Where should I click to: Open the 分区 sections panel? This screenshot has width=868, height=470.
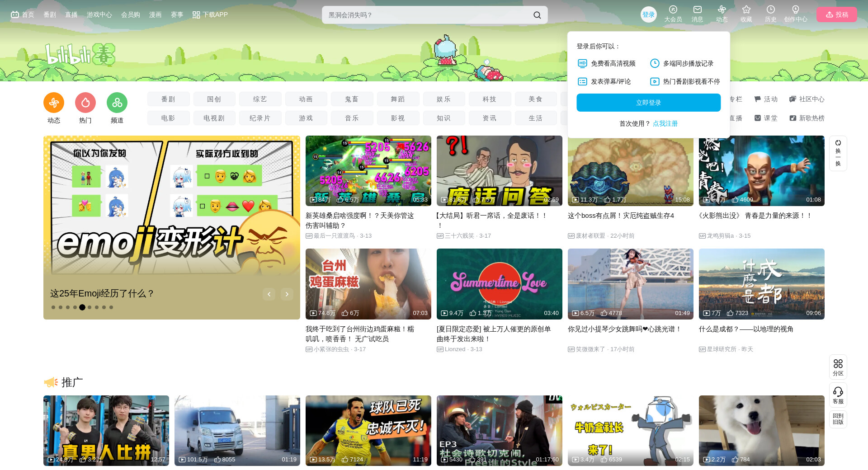click(x=838, y=367)
